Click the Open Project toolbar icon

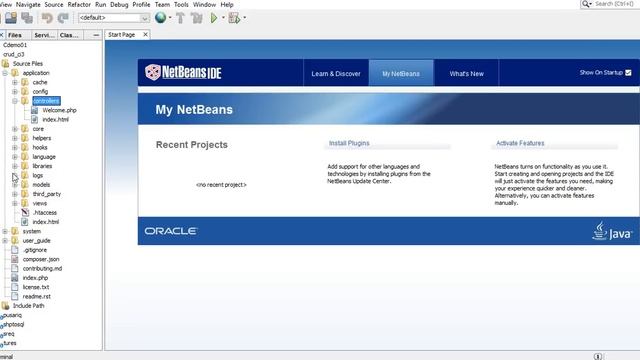11,18
